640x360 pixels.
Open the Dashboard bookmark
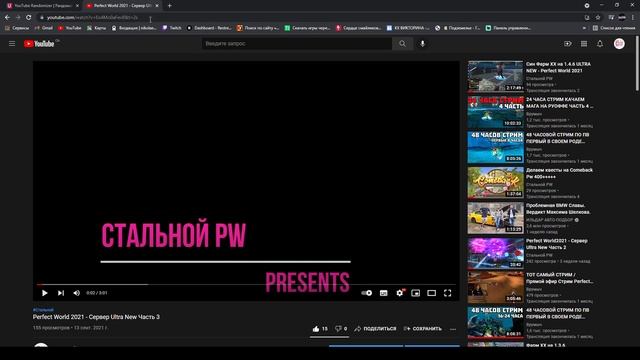[x=209, y=28]
